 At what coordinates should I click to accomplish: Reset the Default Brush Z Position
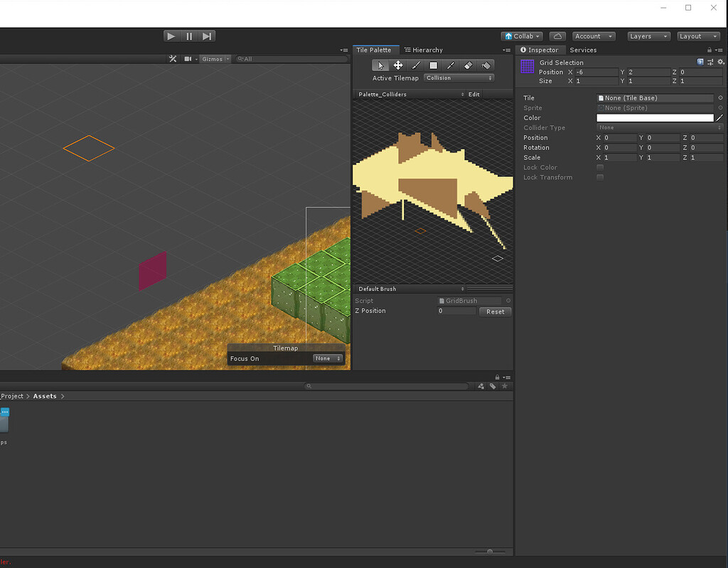point(495,311)
